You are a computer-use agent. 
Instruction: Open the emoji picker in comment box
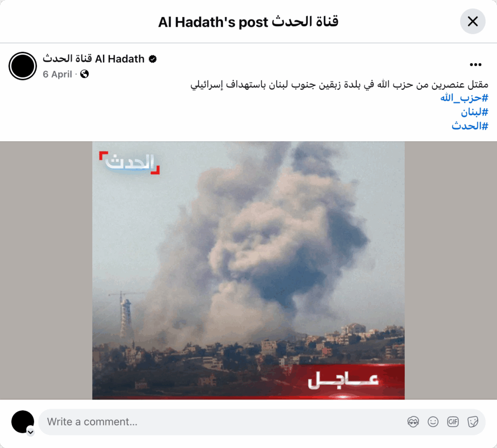coord(433,422)
